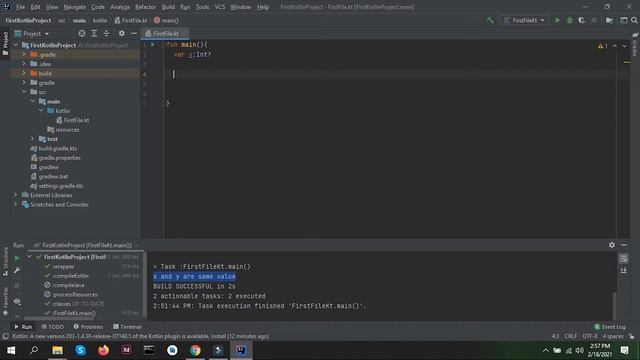
Task: Collapse the src folder
Action: 24,92
